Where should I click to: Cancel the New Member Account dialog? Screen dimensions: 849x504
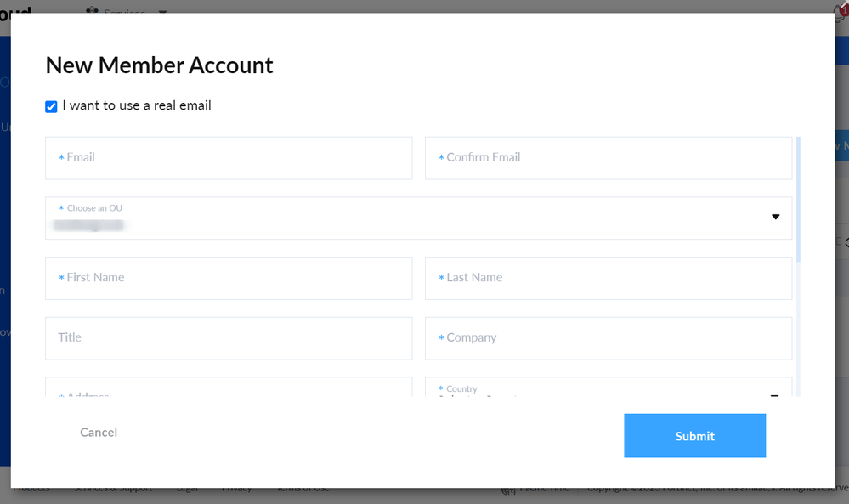pyautogui.click(x=99, y=433)
